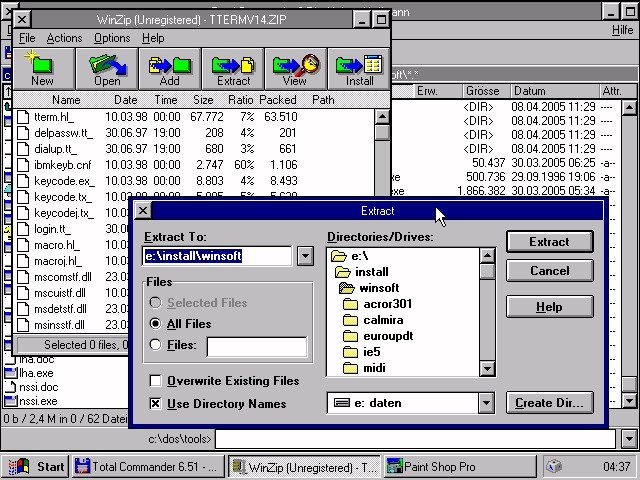640x480 pixels.
Task: Open the Options menu in WinZip
Action: [112, 38]
